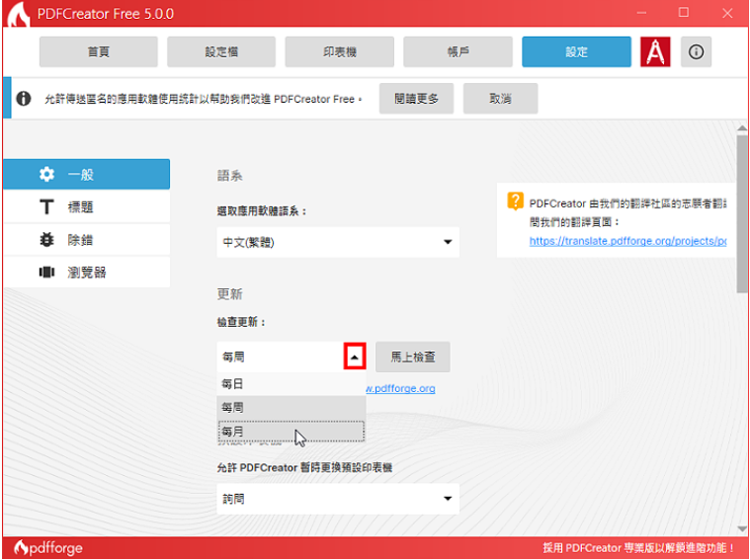Collapse the 檢查更新 dropdown arrow
The image size is (750, 560).
(x=355, y=357)
